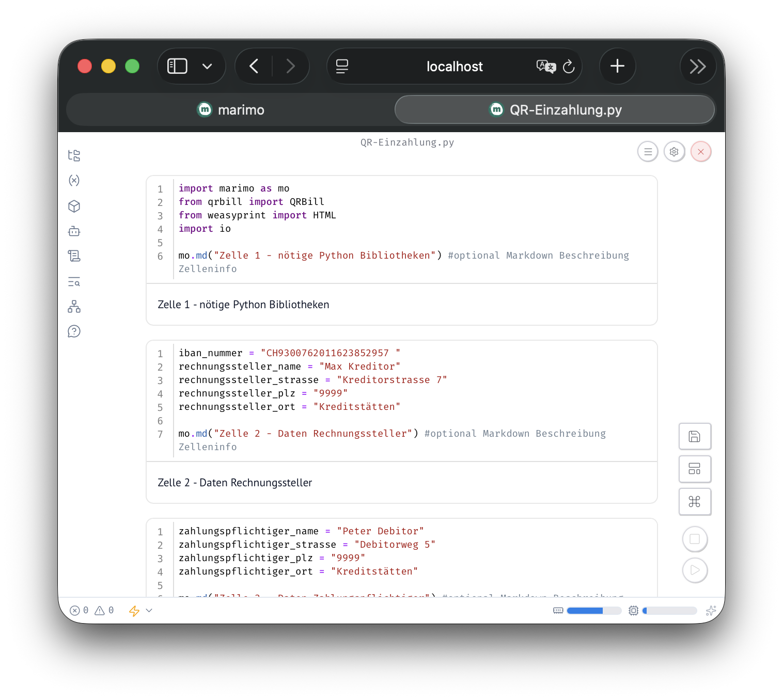This screenshot has height=700, width=783.
Task: Toggle app view layout button
Action: [x=695, y=469]
